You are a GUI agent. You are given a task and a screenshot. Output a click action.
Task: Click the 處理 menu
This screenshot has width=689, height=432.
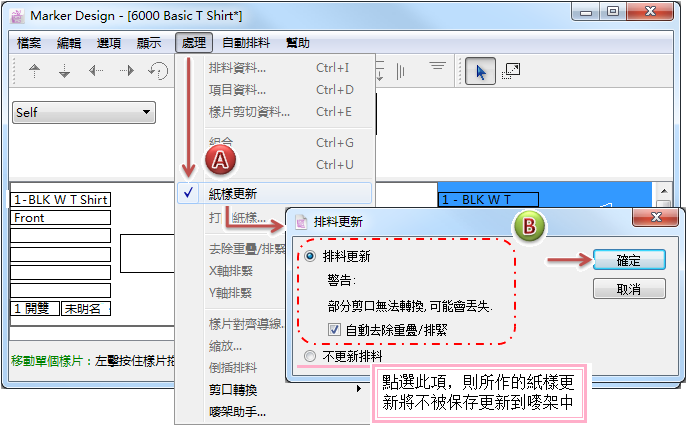click(x=194, y=43)
